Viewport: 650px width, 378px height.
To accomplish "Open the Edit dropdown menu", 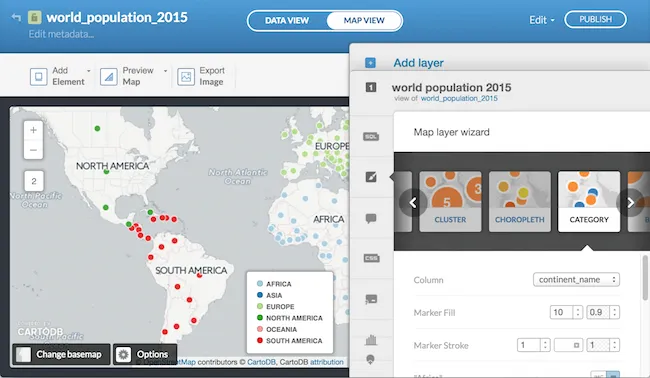I will coord(541,20).
